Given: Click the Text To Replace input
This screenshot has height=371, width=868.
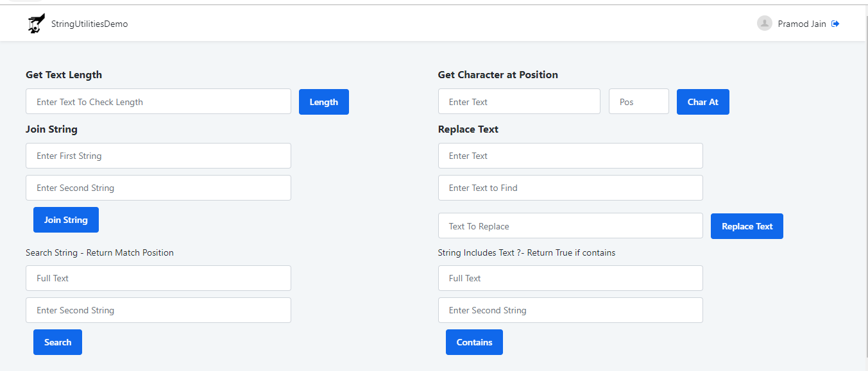Looking at the screenshot, I should pos(570,226).
